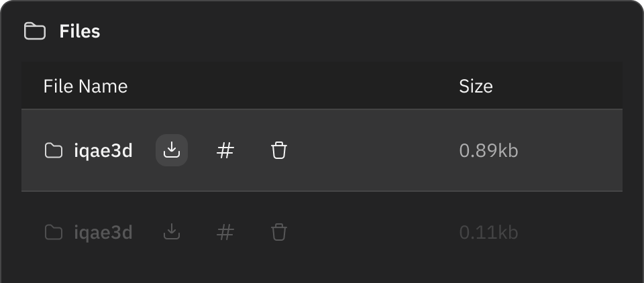This screenshot has height=283, width=644.
Task: Click the 0.11kb size value
Action: [x=489, y=233]
